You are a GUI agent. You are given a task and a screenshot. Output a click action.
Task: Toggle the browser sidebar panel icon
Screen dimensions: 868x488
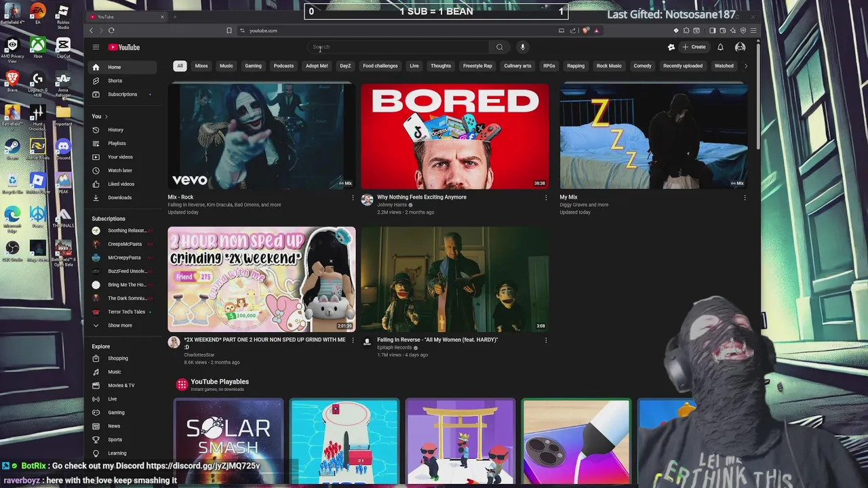(x=712, y=30)
